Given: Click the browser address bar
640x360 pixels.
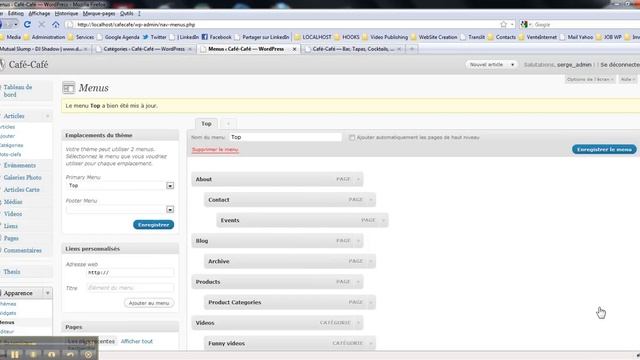Looking at the screenshot, I should [286, 24].
